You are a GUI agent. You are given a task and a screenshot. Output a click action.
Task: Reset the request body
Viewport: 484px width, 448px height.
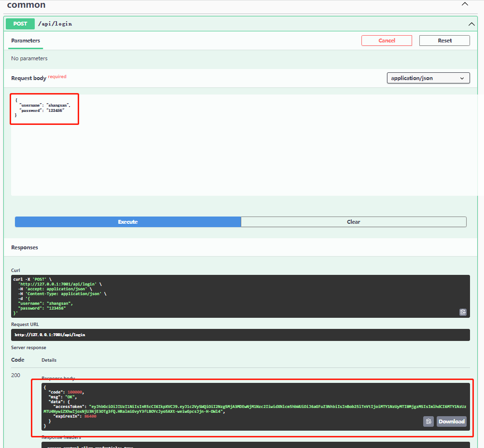[x=444, y=41]
